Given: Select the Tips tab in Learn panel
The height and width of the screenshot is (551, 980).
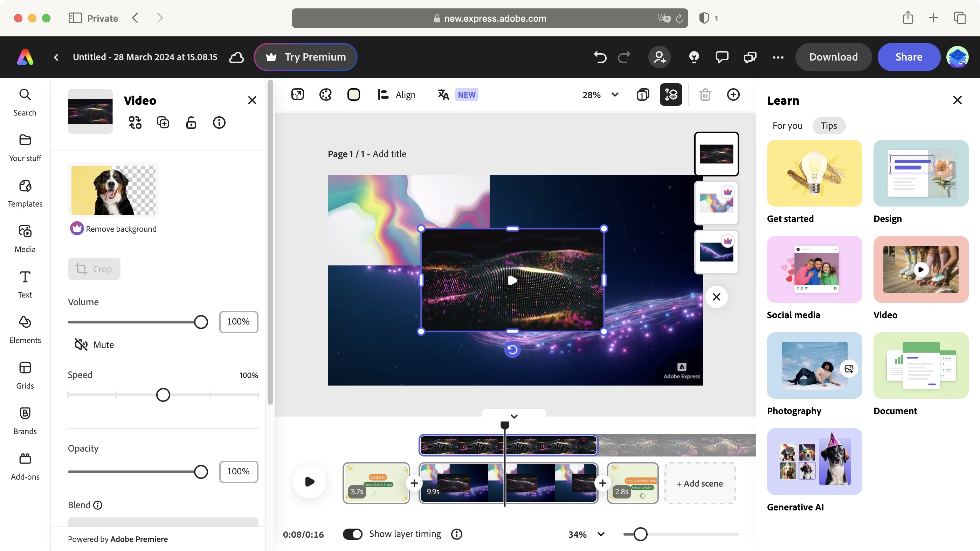Looking at the screenshot, I should pyautogui.click(x=829, y=126).
